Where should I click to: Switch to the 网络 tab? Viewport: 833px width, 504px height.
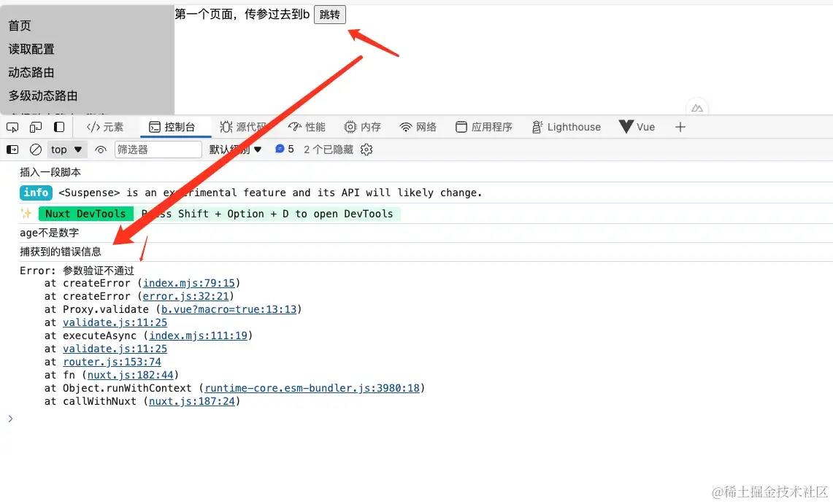point(418,128)
